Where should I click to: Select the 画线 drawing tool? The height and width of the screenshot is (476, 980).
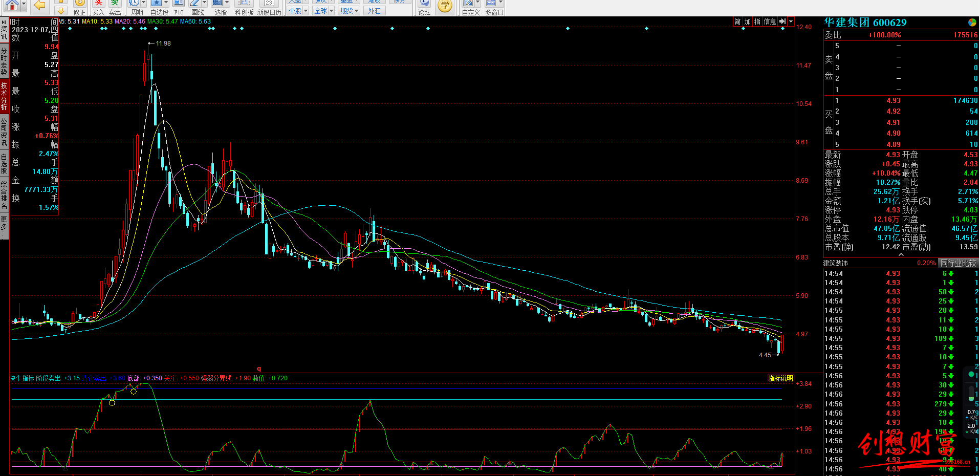[195, 4]
